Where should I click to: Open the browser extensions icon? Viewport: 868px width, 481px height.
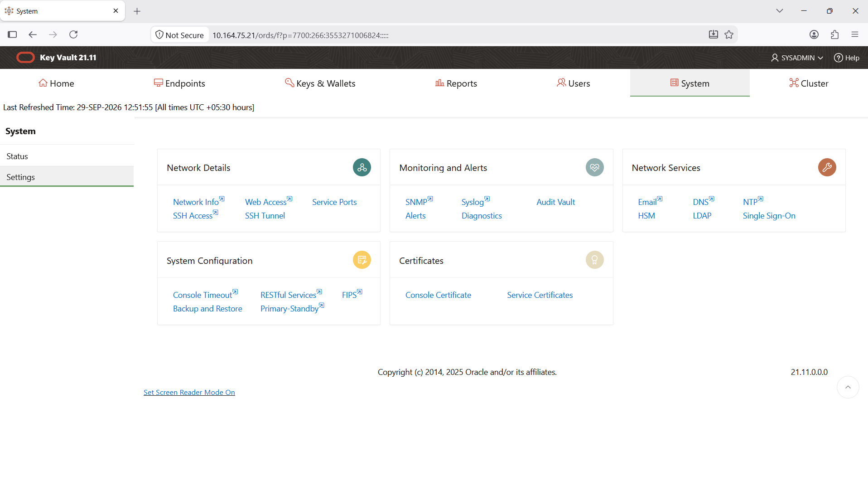tap(834, 34)
